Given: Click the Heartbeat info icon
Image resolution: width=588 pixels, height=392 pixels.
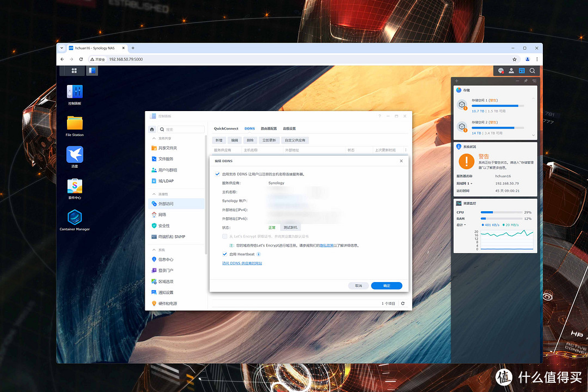Looking at the screenshot, I should click(259, 254).
